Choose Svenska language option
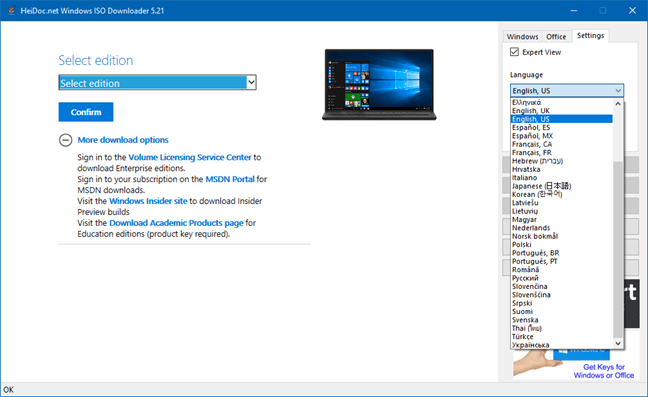Screen dimensions: 648x397 click(561, 320)
